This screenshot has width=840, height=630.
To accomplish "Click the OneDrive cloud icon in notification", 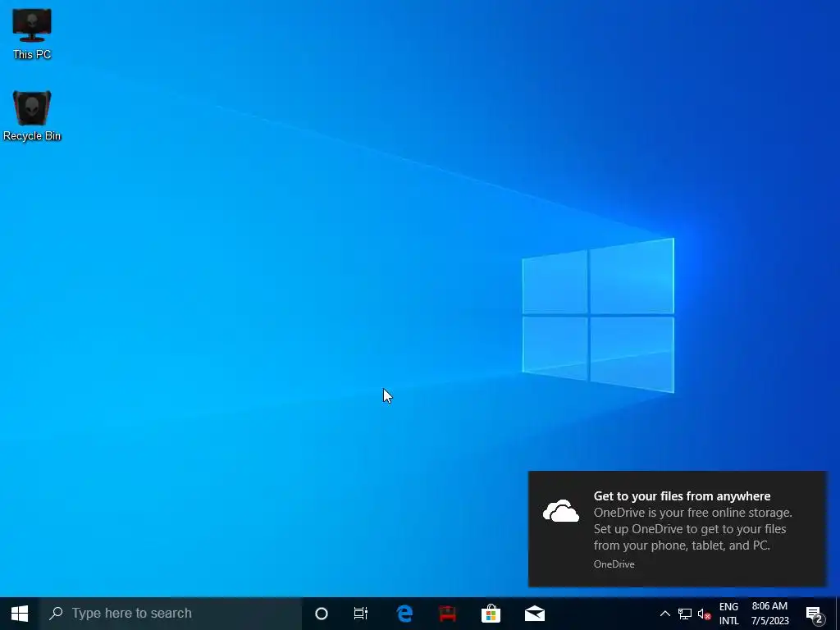I will pos(561,510).
